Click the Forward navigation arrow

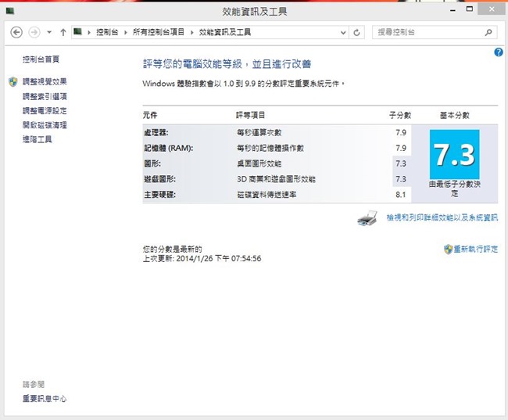click(34, 32)
